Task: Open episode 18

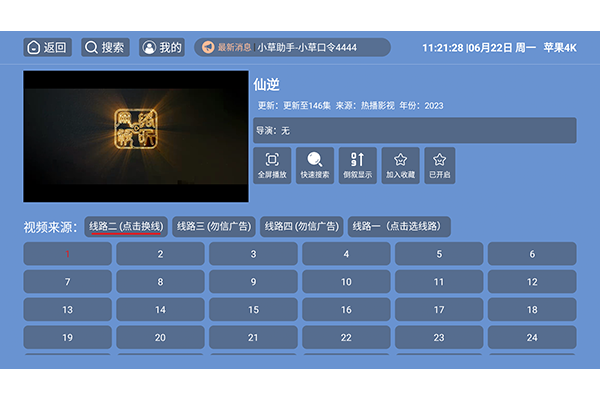Action: [532, 310]
